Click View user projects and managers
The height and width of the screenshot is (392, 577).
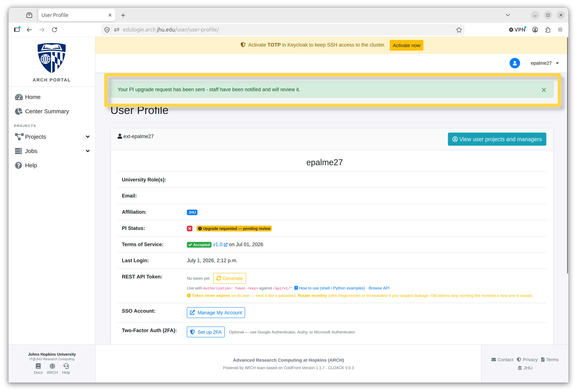[497, 139]
